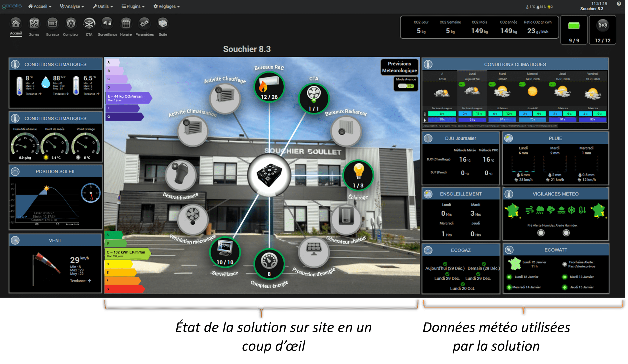Expand the Analyse dropdown menu
This screenshot has width=628, height=364.
(72, 6)
